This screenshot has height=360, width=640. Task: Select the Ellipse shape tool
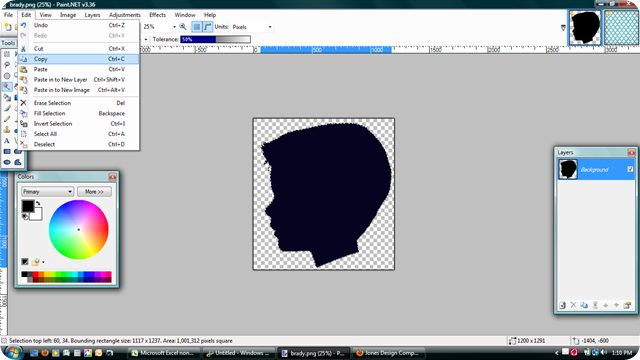(x=7, y=162)
